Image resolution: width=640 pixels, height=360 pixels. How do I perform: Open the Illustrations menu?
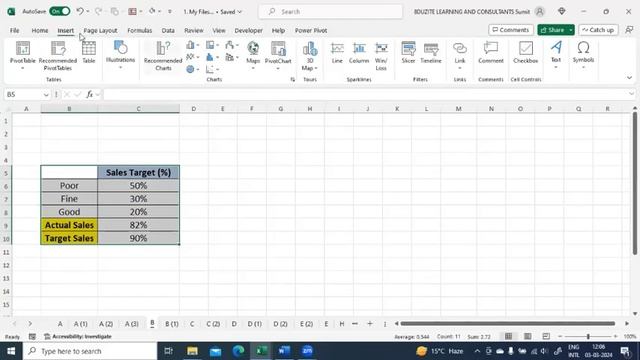[x=120, y=54]
